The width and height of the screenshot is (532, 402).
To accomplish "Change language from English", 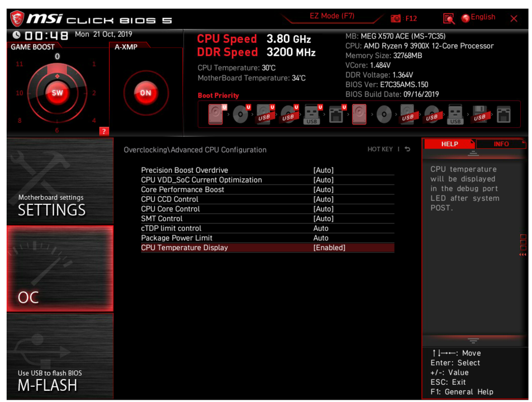I will pos(483,17).
